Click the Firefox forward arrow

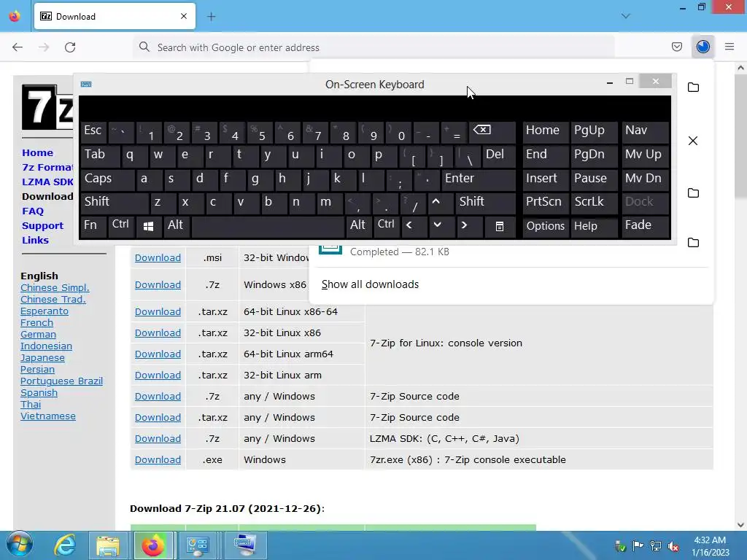tap(44, 47)
